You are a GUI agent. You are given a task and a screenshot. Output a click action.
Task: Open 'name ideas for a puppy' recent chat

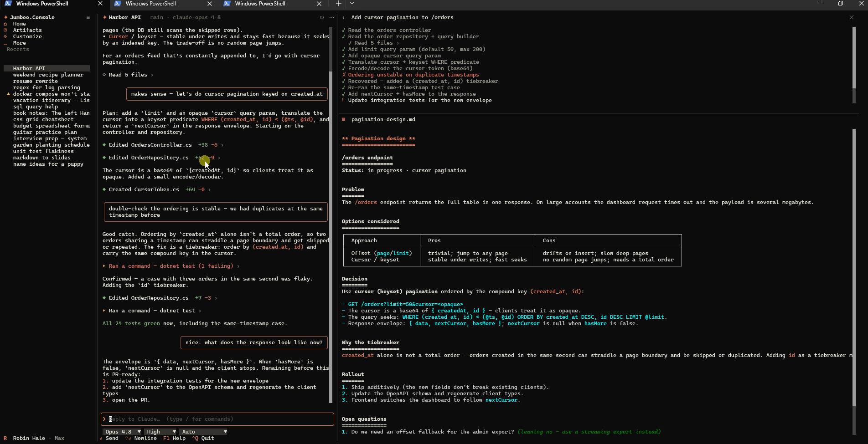pyautogui.click(x=48, y=164)
